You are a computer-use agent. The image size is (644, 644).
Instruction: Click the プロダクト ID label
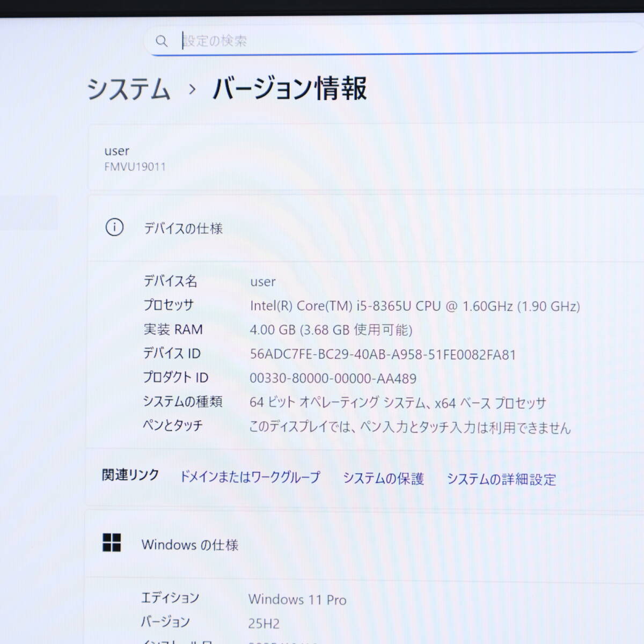[175, 377]
